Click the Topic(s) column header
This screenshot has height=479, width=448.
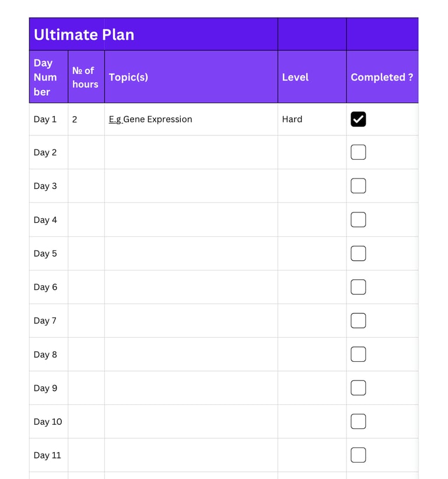tap(191, 77)
